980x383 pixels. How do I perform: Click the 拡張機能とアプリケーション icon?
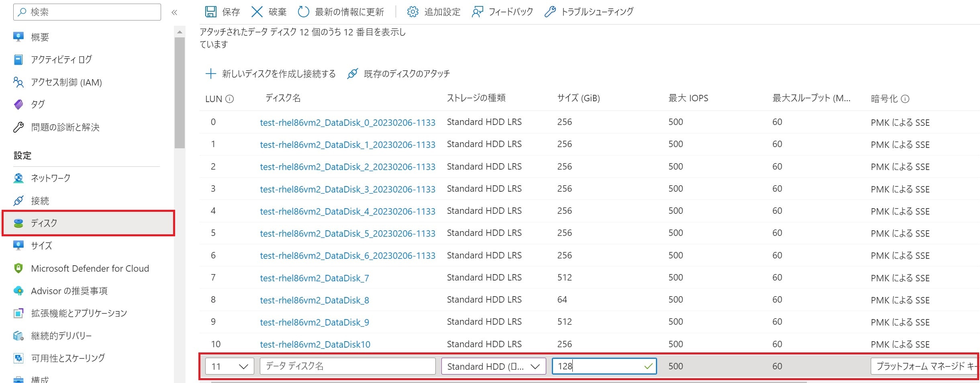click(18, 313)
